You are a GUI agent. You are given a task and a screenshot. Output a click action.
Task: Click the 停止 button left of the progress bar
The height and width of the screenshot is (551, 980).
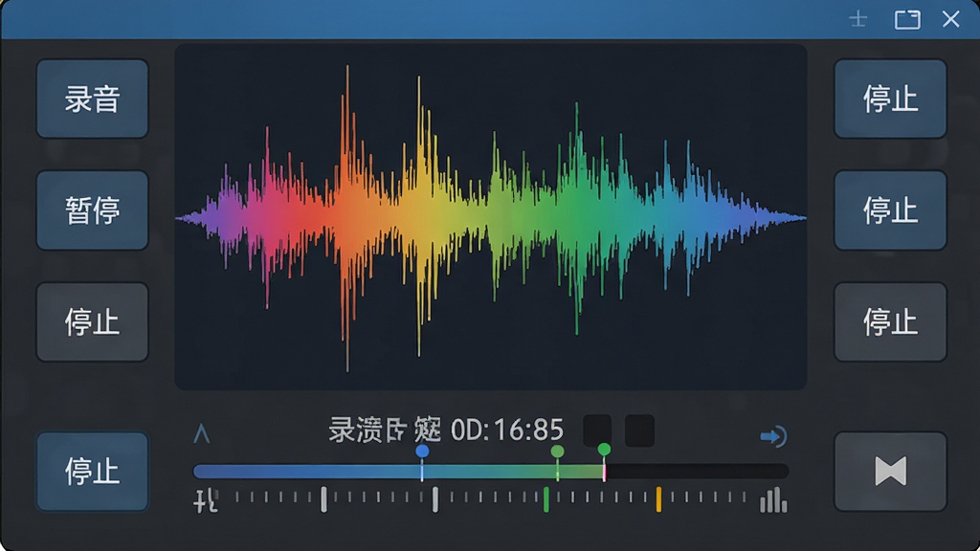93,471
